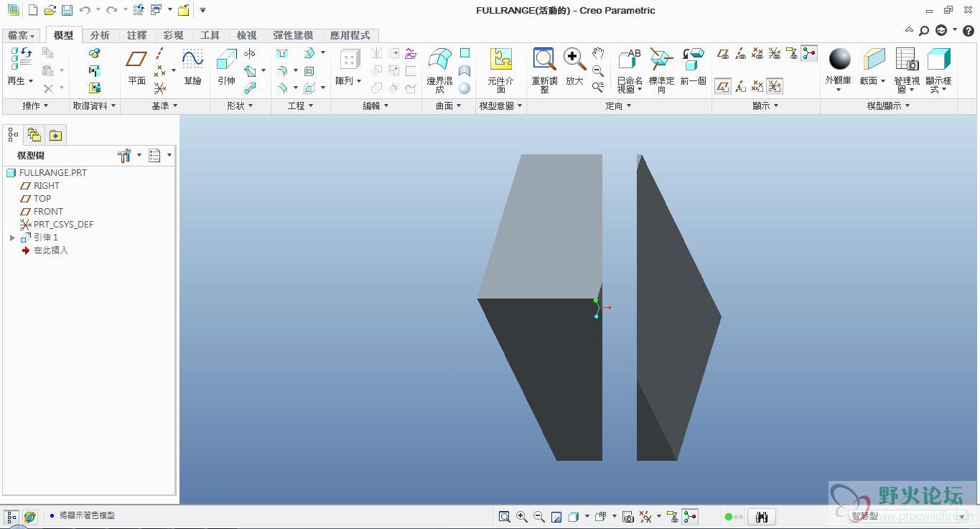Switch to the 註釋 tab
Viewport: 980px width, 529px height.
(136, 35)
